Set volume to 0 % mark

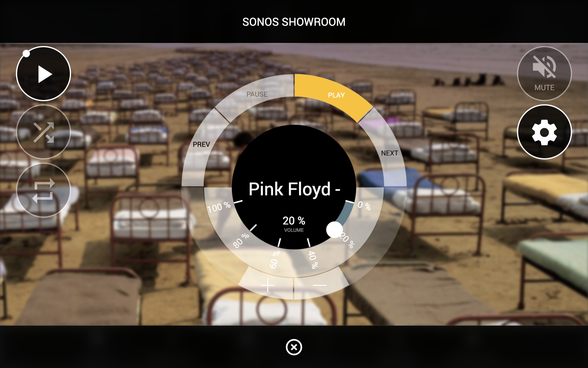tap(364, 205)
